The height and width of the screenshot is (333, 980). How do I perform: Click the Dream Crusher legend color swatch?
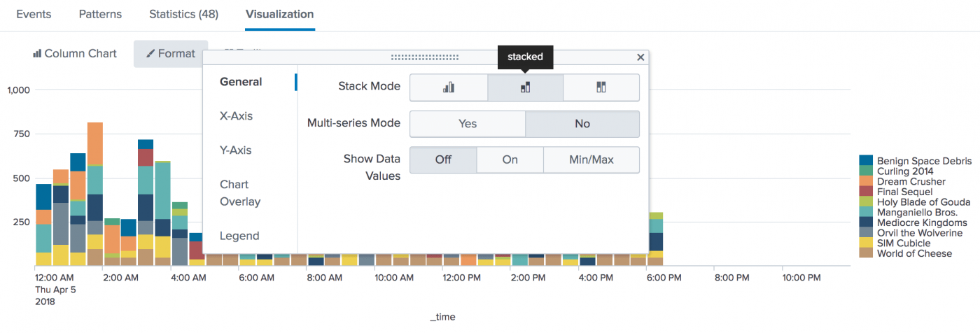[x=866, y=181]
